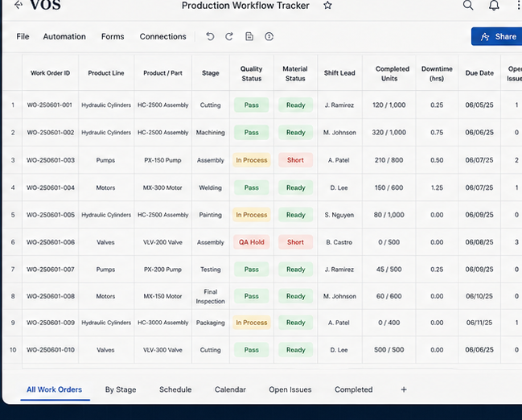Click the Work Order ID column header
The height and width of the screenshot is (420, 522).
click(50, 73)
